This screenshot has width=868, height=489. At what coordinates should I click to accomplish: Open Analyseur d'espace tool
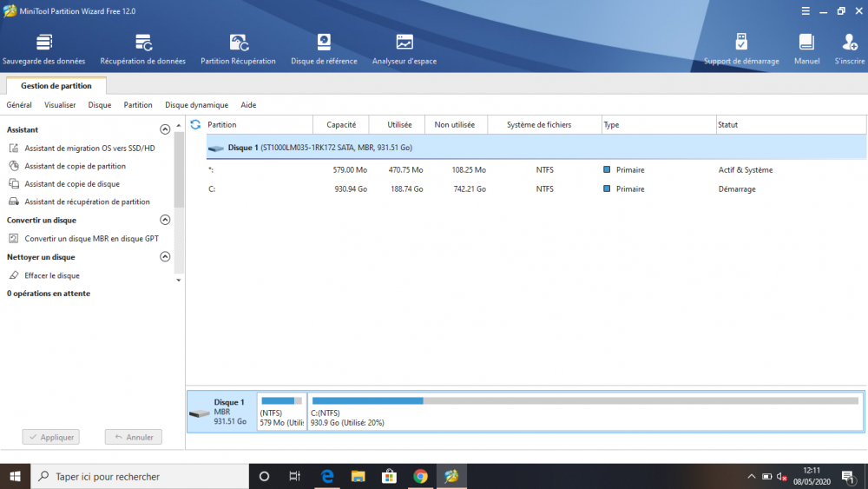pyautogui.click(x=404, y=49)
